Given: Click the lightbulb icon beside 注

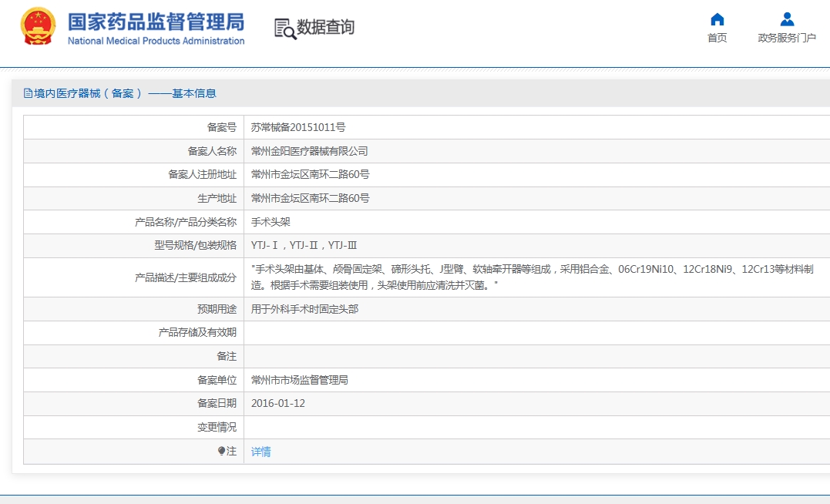Looking at the screenshot, I should [x=221, y=452].
